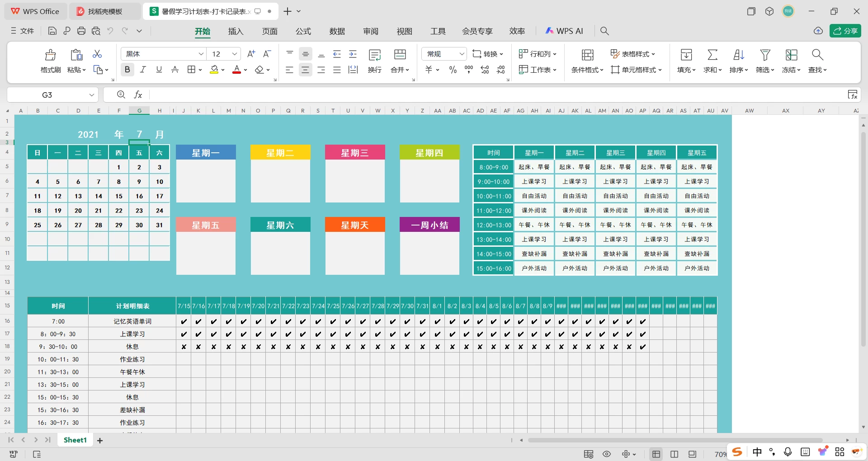Click the Freeze (冻结) button
Image resolution: width=868 pixels, height=461 pixels.
tap(791, 61)
